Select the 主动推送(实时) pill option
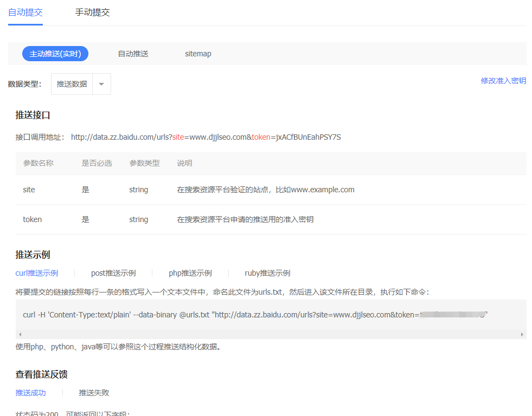 [55, 54]
